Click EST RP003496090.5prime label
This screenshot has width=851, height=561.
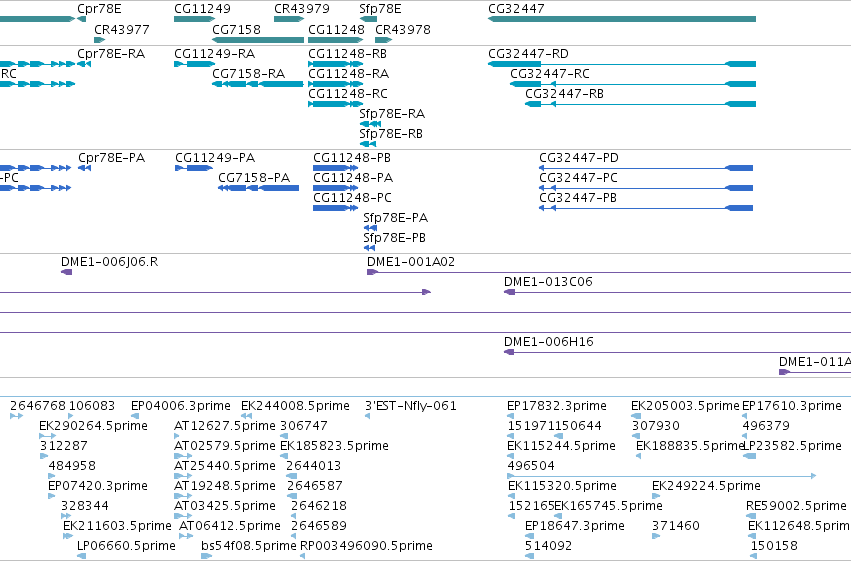[x=366, y=546]
